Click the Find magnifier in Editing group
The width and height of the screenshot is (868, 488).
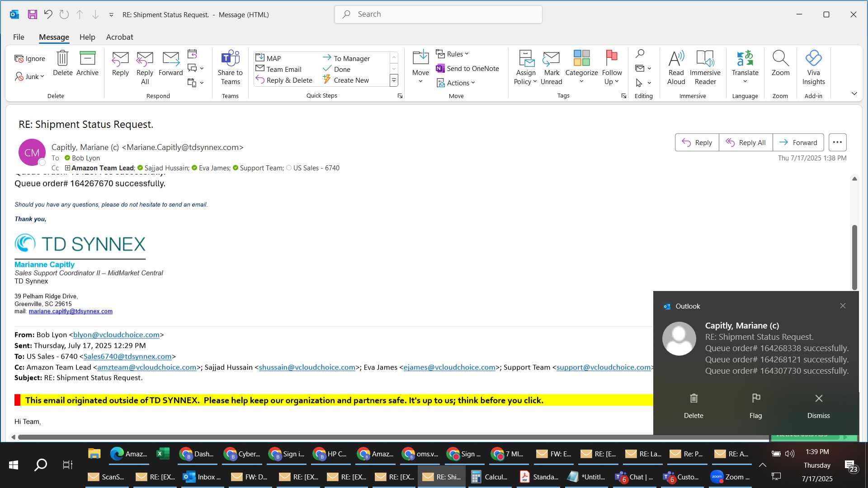pyautogui.click(x=640, y=54)
